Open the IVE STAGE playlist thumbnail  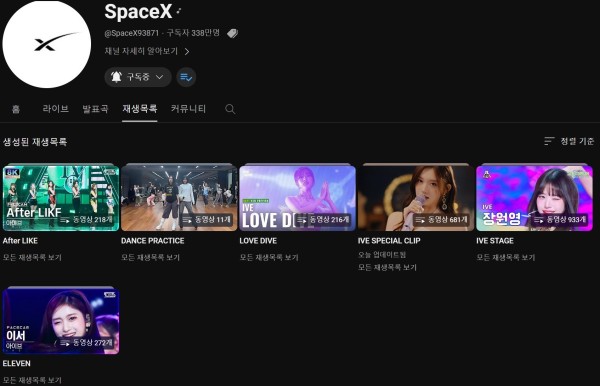[x=534, y=198]
